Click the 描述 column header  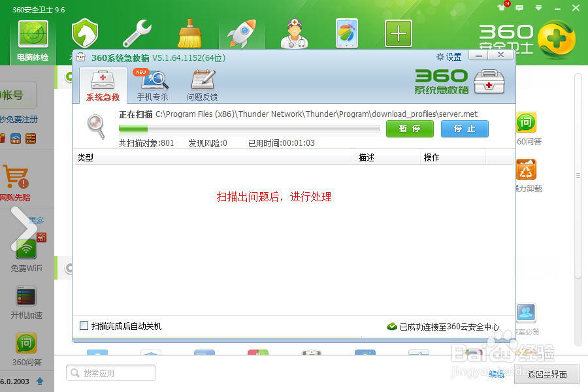click(x=387, y=157)
